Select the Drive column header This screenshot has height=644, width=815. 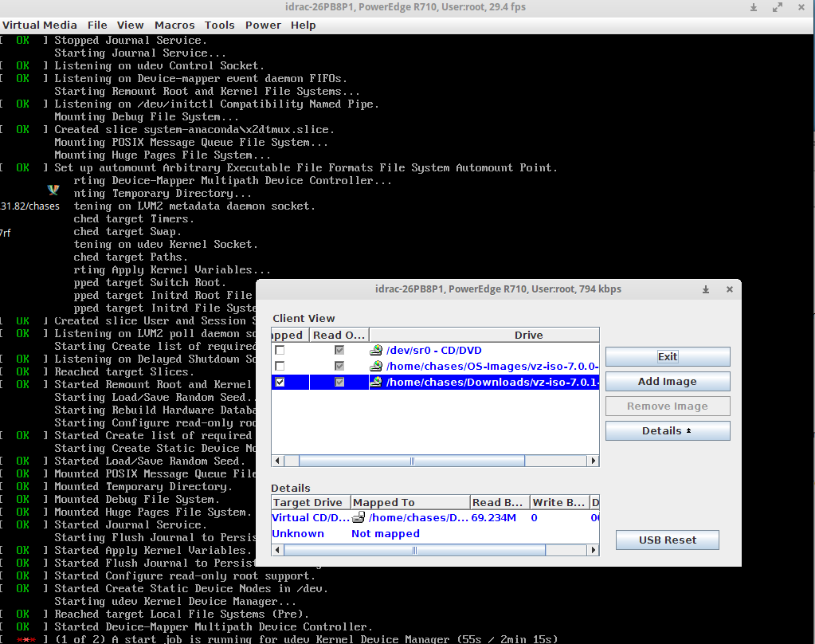click(x=528, y=336)
